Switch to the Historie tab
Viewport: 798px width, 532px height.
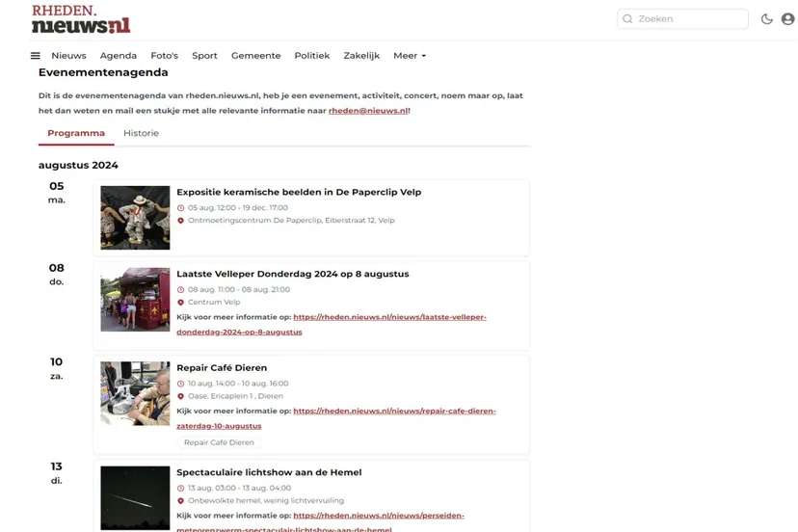pos(141,133)
